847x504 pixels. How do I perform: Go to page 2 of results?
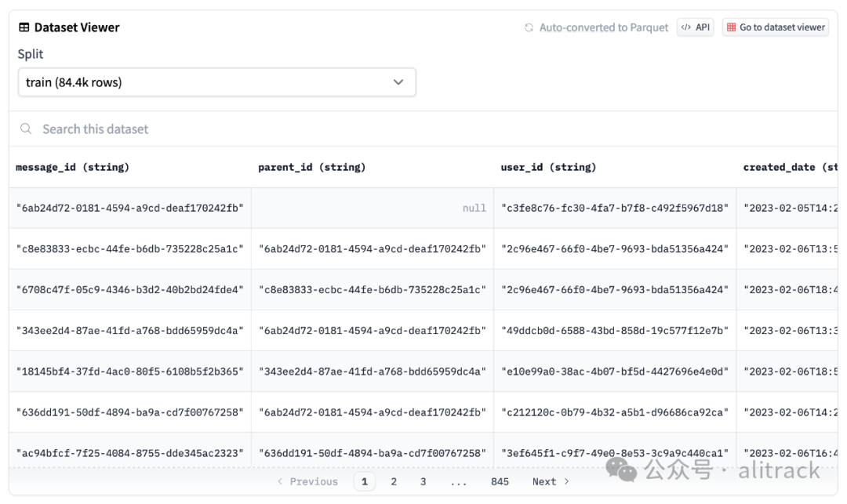(x=394, y=481)
